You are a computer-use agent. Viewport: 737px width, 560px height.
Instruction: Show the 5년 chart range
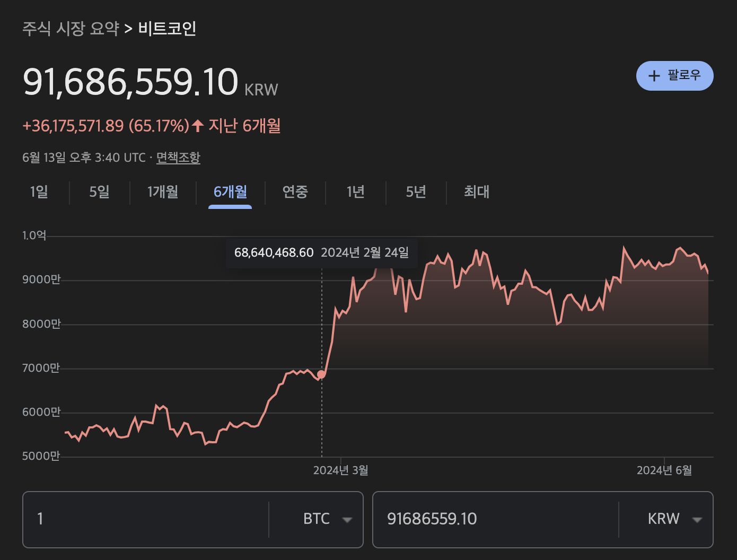click(x=416, y=192)
